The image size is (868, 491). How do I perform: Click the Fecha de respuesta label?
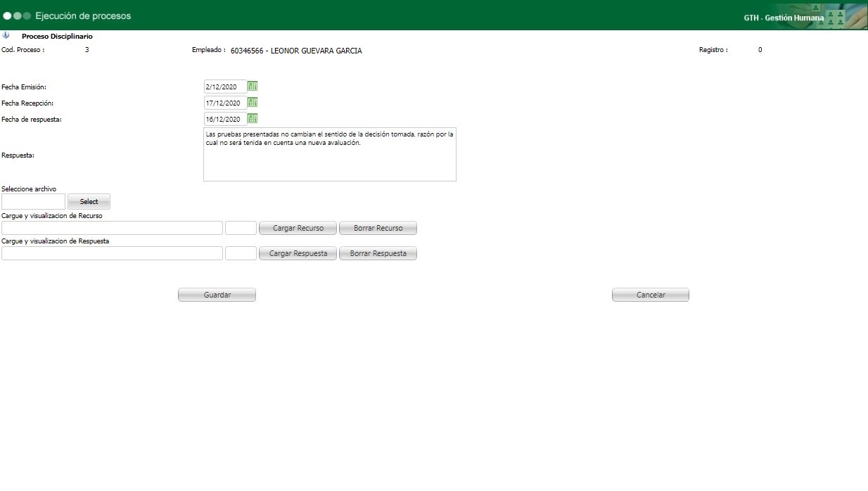[x=32, y=120]
